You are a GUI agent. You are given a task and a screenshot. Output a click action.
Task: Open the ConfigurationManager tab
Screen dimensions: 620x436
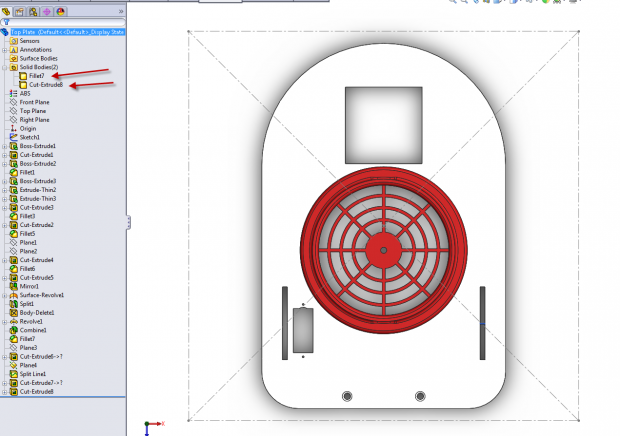click(x=34, y=11)
